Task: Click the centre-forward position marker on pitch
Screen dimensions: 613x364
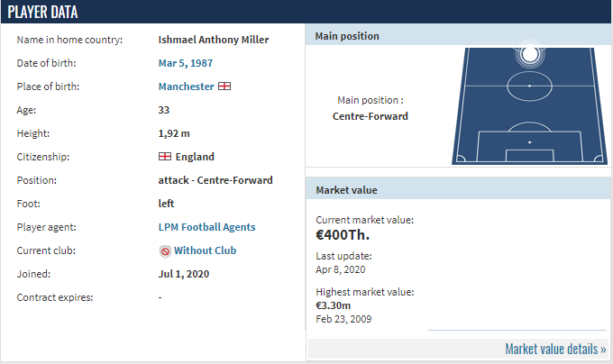Action: tap(530, 54)
